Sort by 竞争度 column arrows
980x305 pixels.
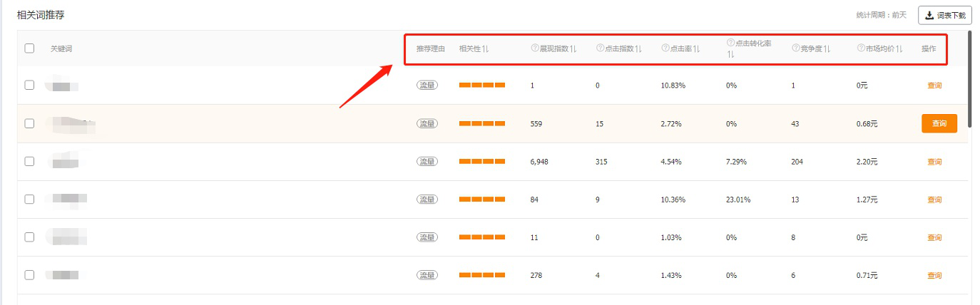[x=827, y=48]
